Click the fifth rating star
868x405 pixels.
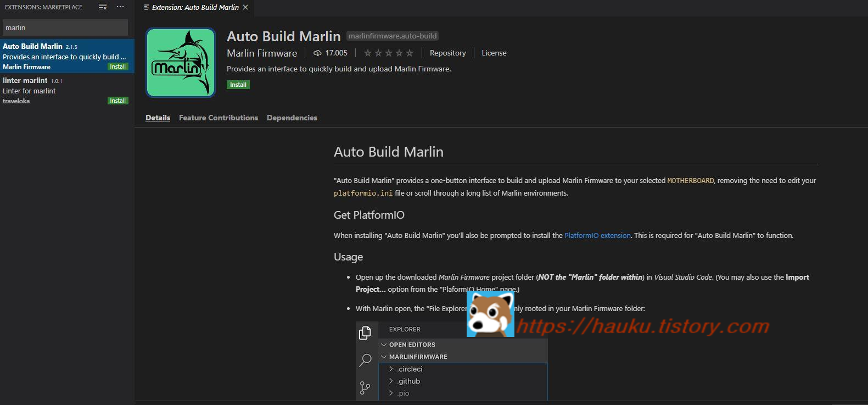(x=410, y=53)
